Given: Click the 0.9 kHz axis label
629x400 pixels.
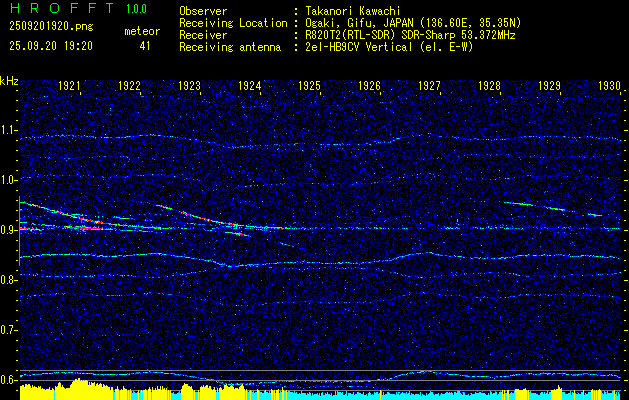Looking at the screenshot, I should coord(9,230).
